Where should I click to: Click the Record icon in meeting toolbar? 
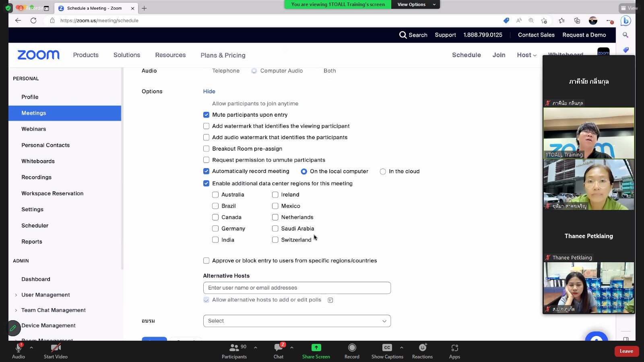pyautogui.click(x=352, y=348)
